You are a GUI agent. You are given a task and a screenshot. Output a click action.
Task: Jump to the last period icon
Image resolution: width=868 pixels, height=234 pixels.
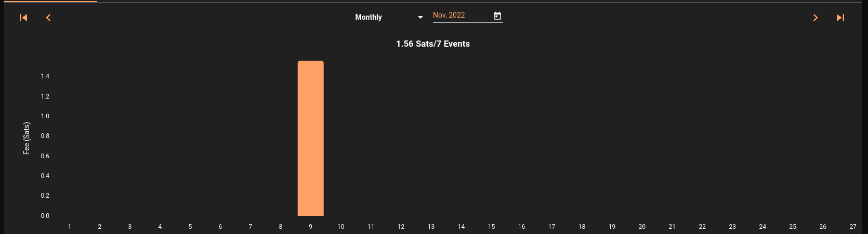[x=840, y=18]
